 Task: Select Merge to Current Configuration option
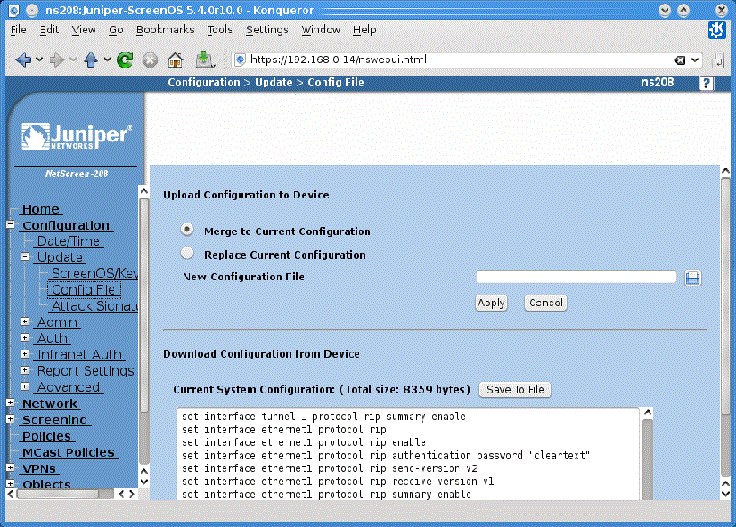coord(187,229)
